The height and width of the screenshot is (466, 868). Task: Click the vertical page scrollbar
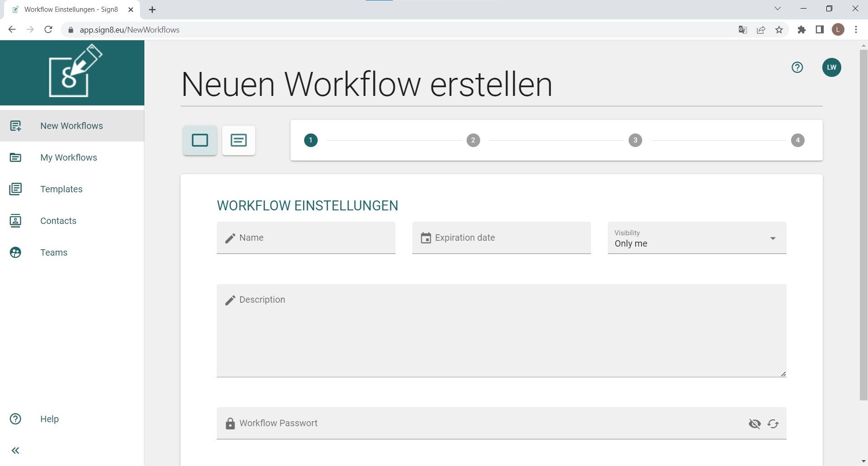click(x=863, y=225)
